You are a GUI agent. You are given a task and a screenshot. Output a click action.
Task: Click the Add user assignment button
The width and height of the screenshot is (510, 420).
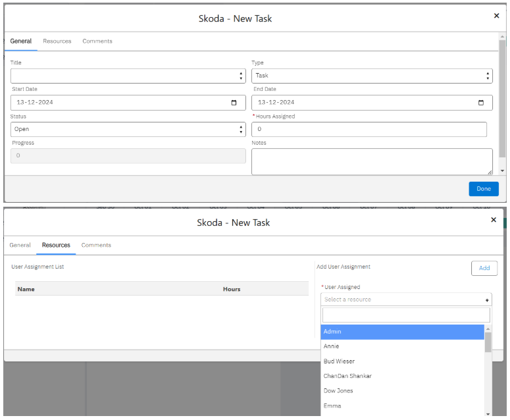click(x=484, y=268)
